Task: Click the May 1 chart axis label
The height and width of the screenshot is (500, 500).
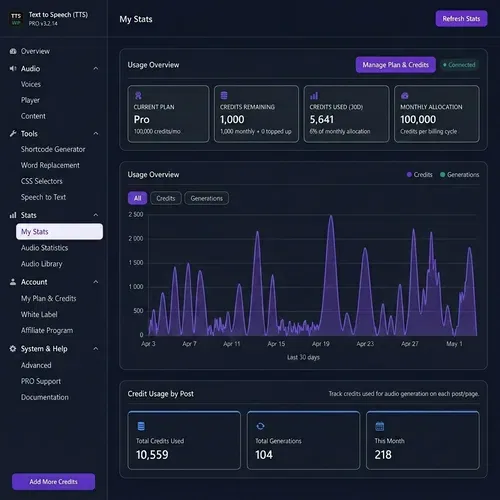Action: [x=454, y=344]
